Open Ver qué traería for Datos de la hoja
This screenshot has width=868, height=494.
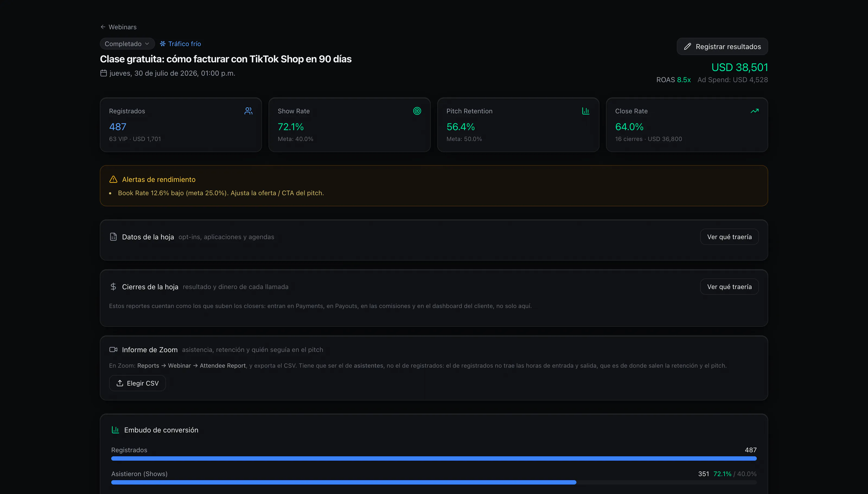point(729,237)
